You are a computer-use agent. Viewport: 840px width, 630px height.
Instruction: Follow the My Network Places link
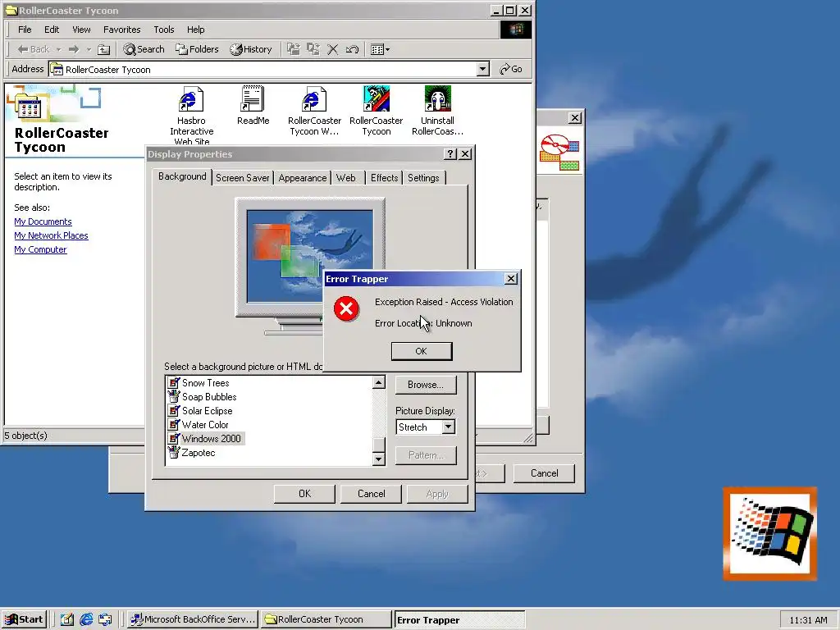click(x=51, y=235)
